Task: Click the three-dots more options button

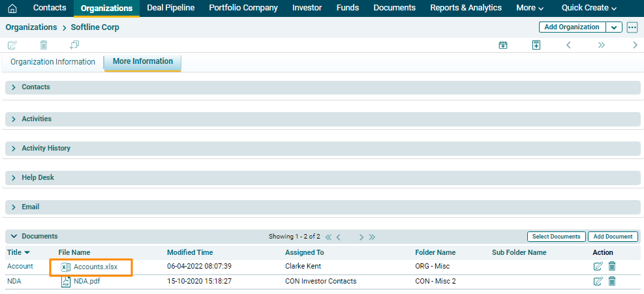Action: [632, 27]
